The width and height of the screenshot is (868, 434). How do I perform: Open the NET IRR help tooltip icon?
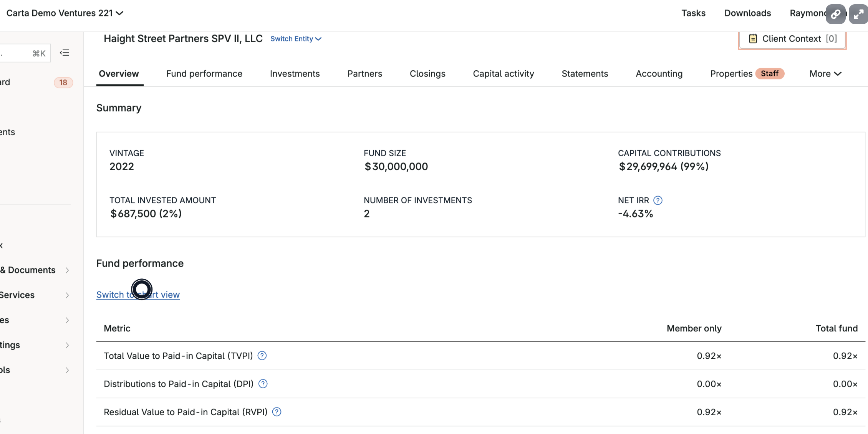(658, 200)
